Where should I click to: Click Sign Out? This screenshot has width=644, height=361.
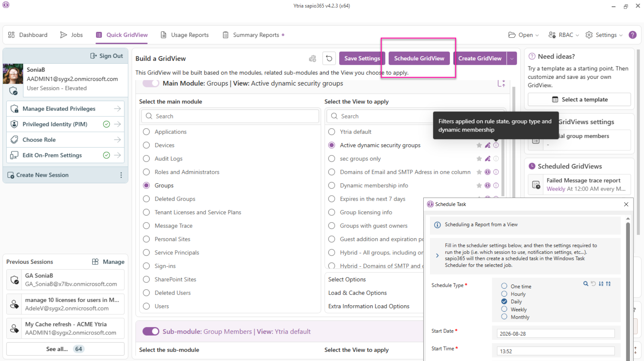107,56
